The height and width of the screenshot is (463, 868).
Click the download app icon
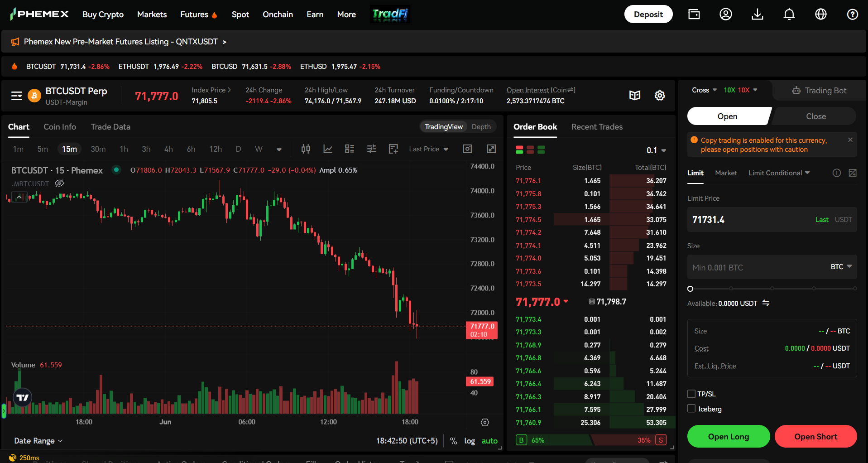point(758,14)
